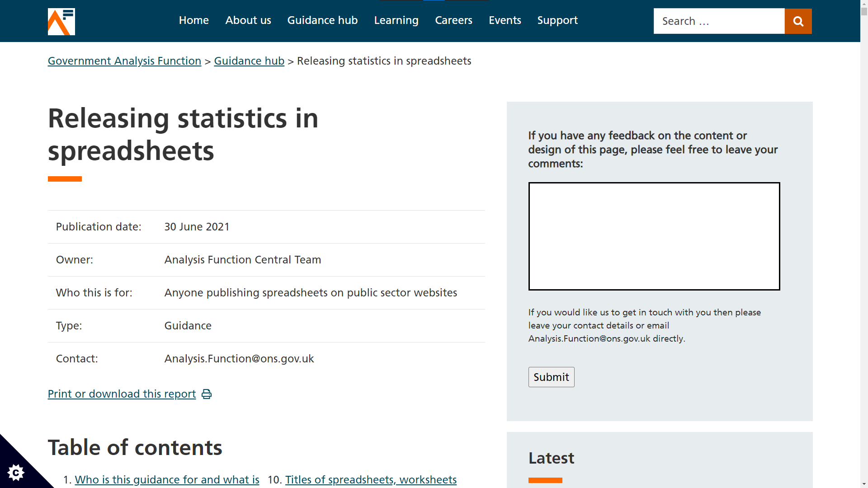Open 'Print or download this report'
Screen dimensions: 868x488
[122, 394]
